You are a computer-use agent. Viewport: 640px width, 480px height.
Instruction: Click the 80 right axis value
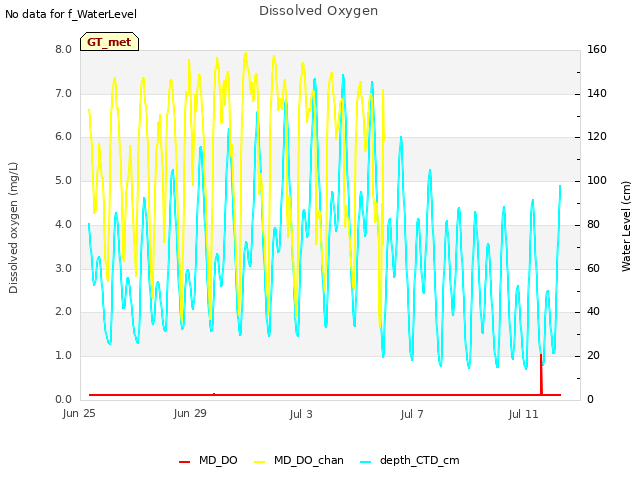pyautogui.click(x=593, y=224)
